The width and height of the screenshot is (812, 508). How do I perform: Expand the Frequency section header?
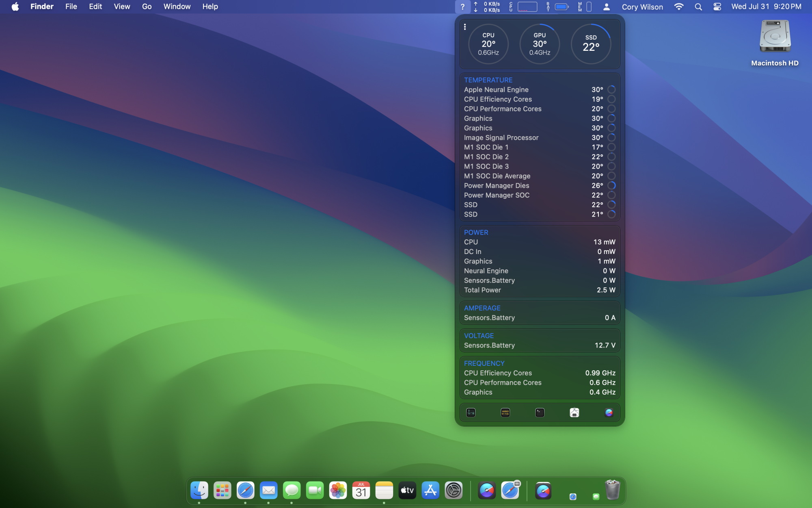(484, 363)
